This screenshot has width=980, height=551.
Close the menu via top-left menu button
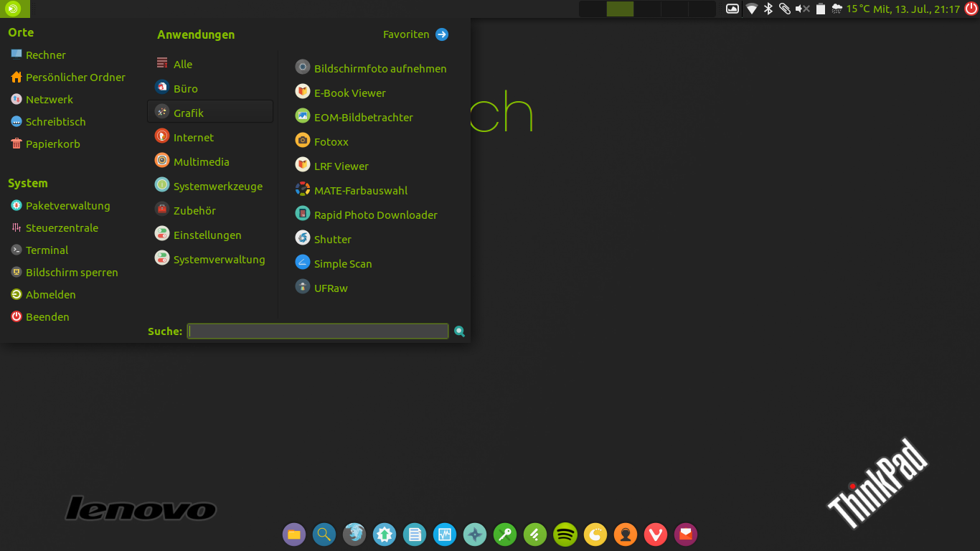[14, 9]
